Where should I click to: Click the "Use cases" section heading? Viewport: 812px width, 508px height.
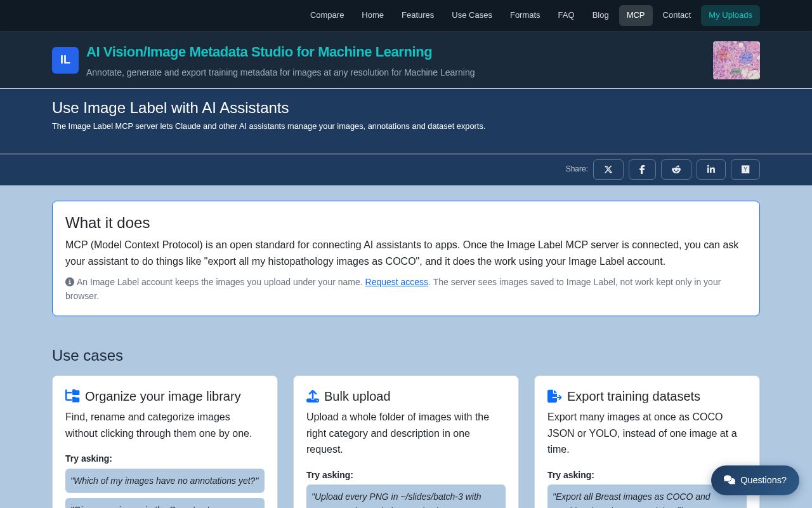click(88, 356)
